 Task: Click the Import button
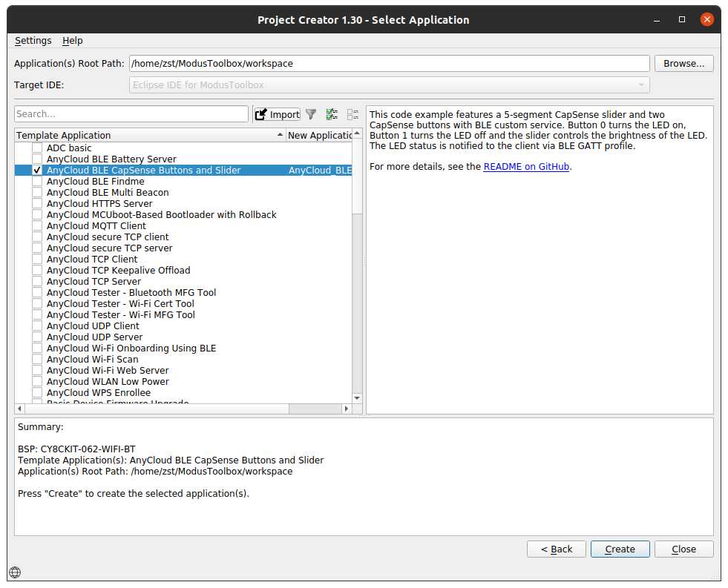[x=278, y=114]
